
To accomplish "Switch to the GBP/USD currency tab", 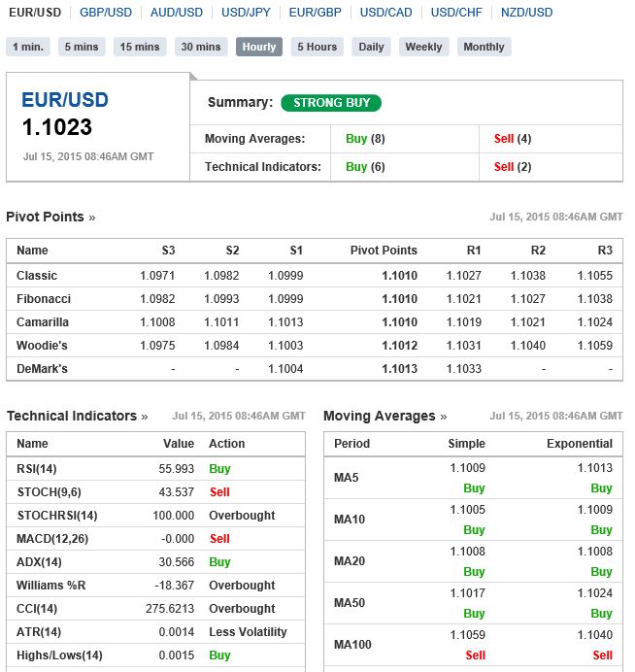I will pyautogui.click(x=106, y=13).
